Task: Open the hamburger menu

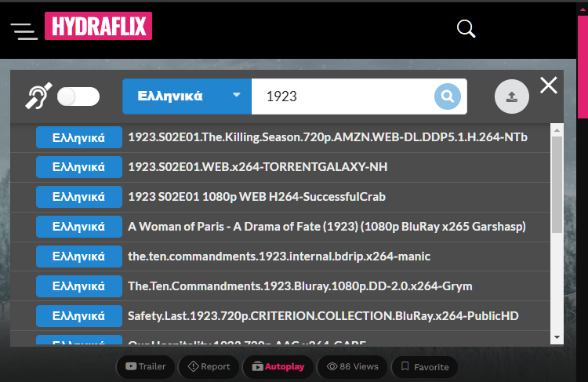Action: click(x=24, y=31)
